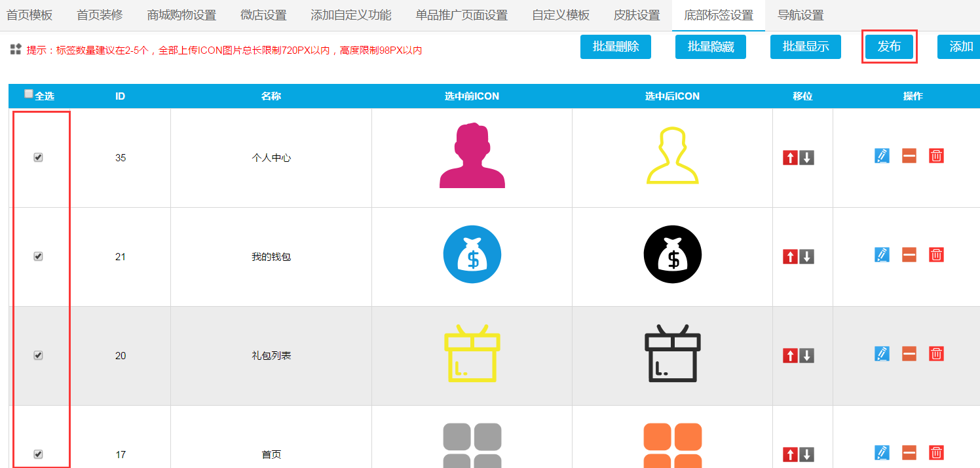Delete the 礼包列表 row
Screen dimensions: 980x468
[x=937, y=354]
